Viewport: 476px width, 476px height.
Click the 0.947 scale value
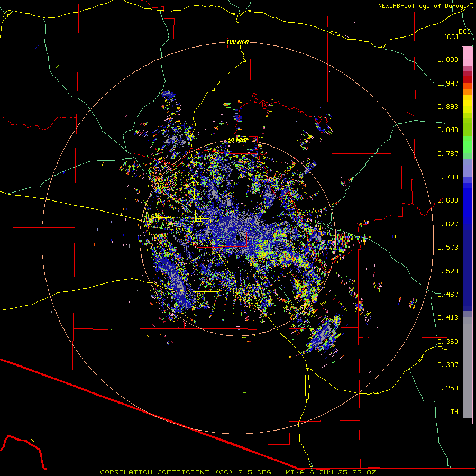click(448, 83)
